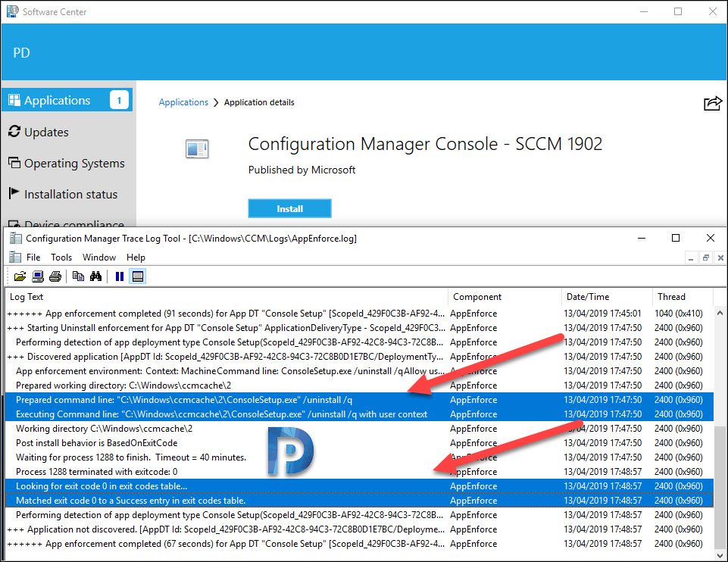This screenshot has width=728, height=562.
Task: Click the Thread column header
Action: (x=683, y=297)
